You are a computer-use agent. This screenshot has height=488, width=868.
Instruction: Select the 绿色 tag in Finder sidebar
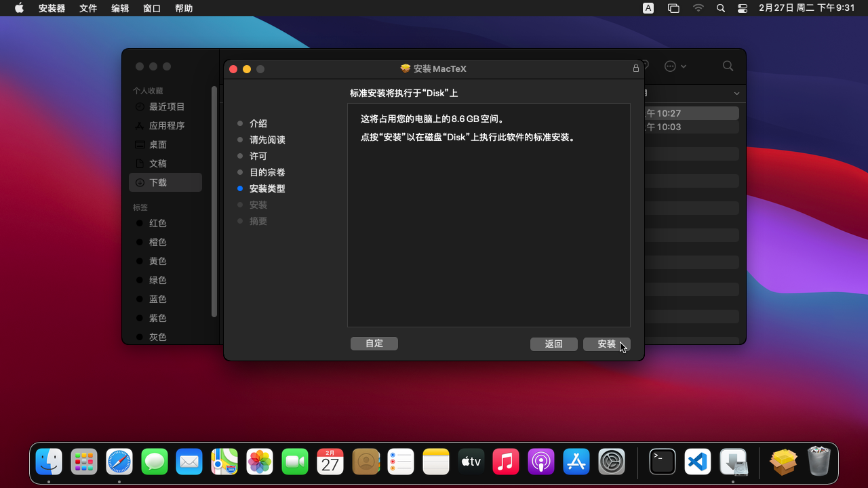point(165,280)
